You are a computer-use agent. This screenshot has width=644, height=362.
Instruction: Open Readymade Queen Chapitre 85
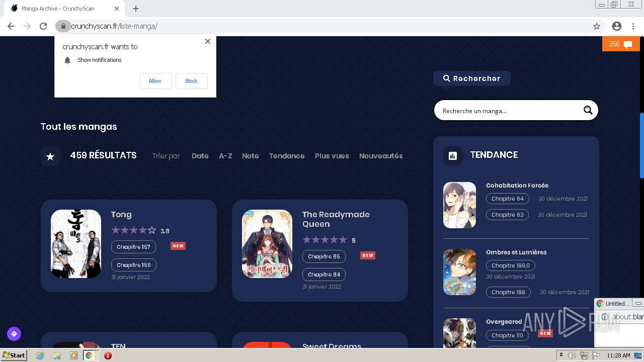[324, 256]
